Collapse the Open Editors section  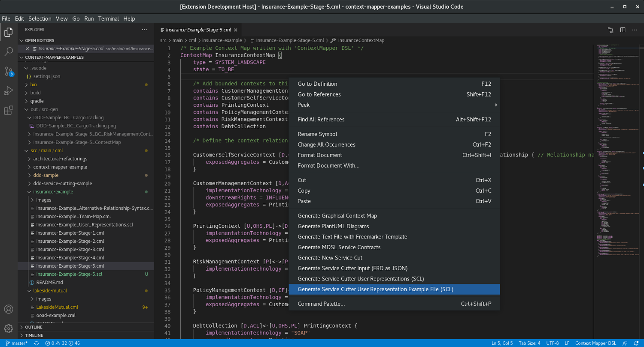pos(86,40)
